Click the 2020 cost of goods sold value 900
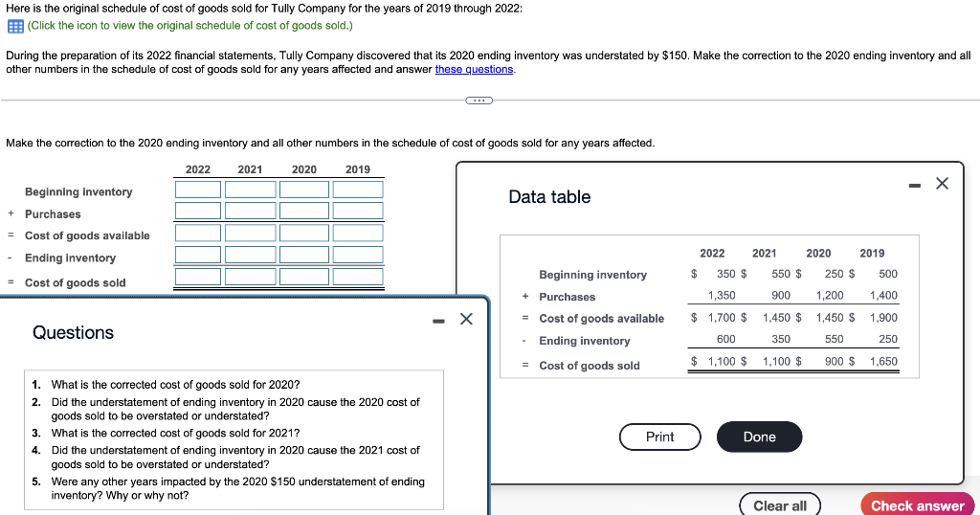Viewport: 980px width, 515px height. [x=834, y=361]
